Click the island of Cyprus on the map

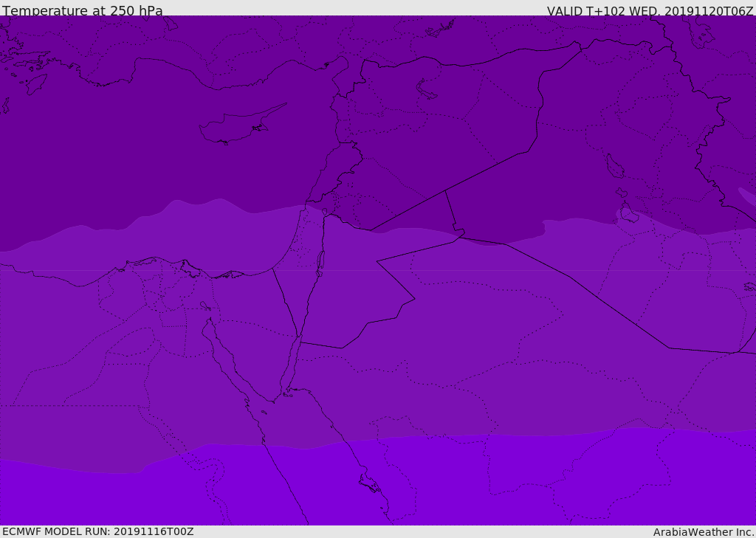241,125
